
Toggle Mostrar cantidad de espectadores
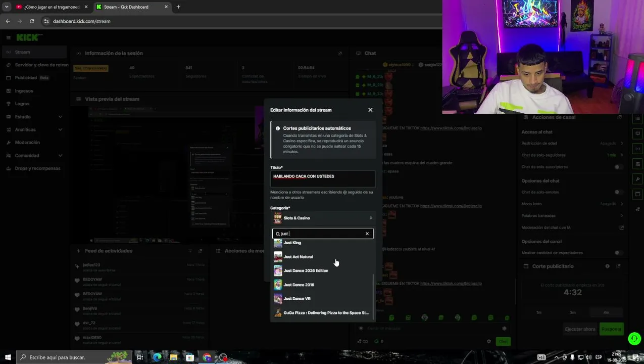pyautogui.click(x=617, y=253)
